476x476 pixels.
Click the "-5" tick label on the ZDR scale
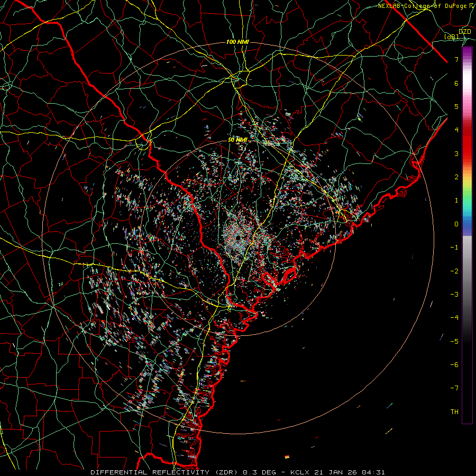[x=454, y=342]
